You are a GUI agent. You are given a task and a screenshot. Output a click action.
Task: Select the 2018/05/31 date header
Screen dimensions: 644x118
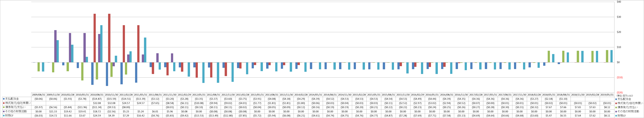coord(549,95)
